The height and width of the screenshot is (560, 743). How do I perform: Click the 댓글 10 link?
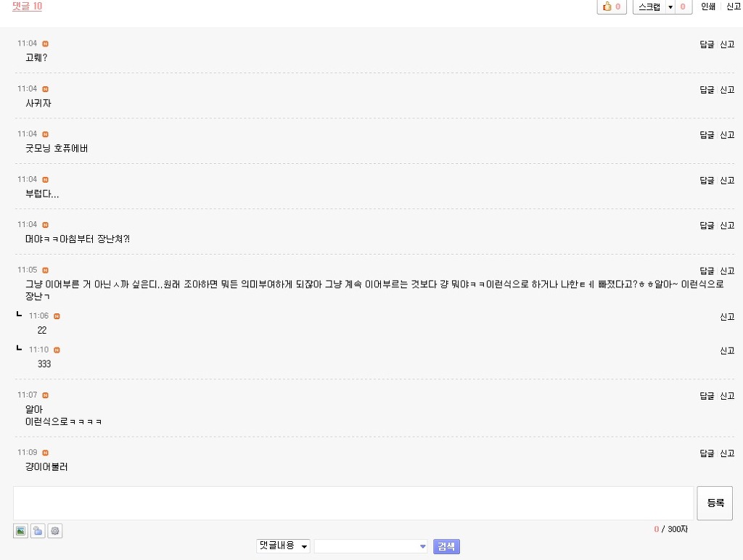click(27, 7)
